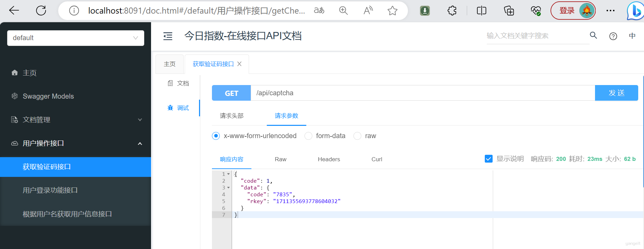Open 根据用户名获取用户信息接口 item

click(76, 214)
